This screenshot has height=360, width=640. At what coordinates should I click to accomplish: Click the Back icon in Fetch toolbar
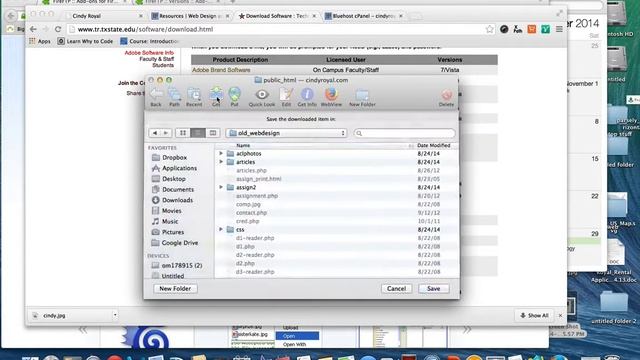click(x=156, y=98)
